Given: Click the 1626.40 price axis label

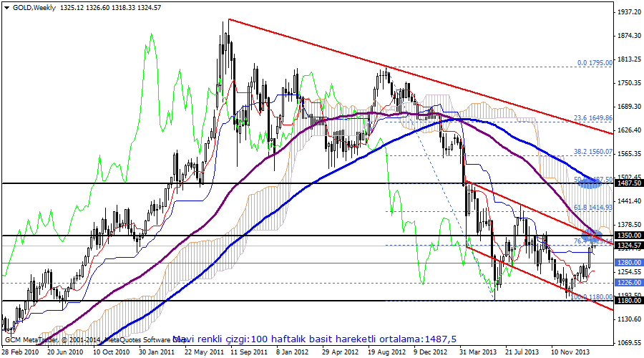Looking at the screenshot, I should click(x=629, y=130).
